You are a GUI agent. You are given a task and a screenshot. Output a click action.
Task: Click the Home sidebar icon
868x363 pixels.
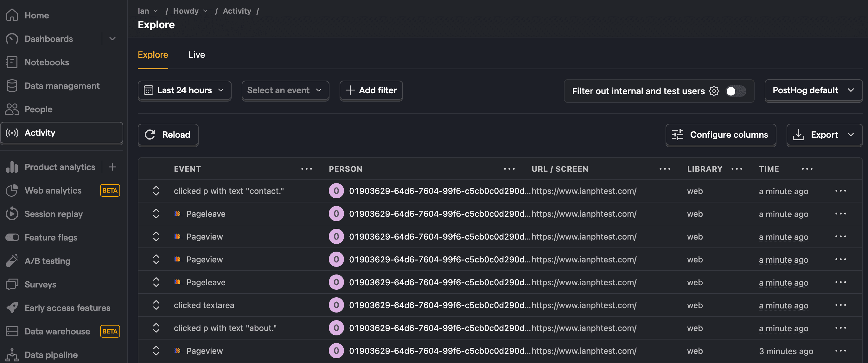[11, 14]
